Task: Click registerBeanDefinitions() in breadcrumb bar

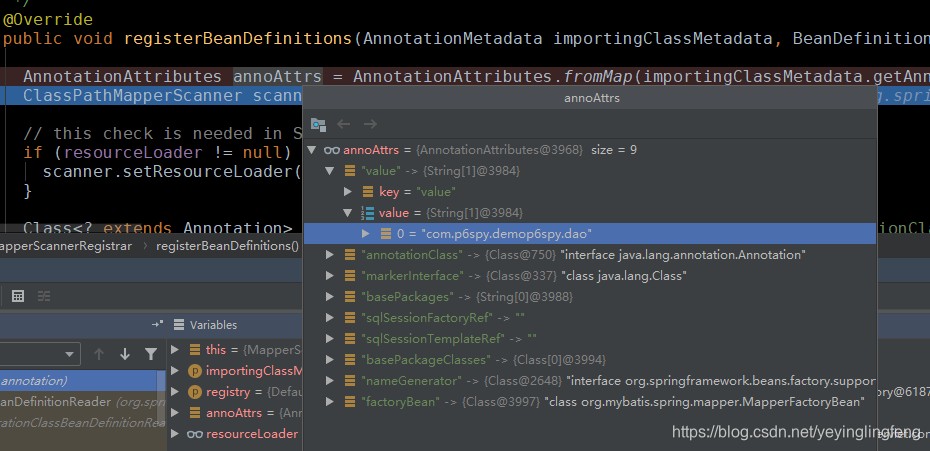Action: (227, 246)
